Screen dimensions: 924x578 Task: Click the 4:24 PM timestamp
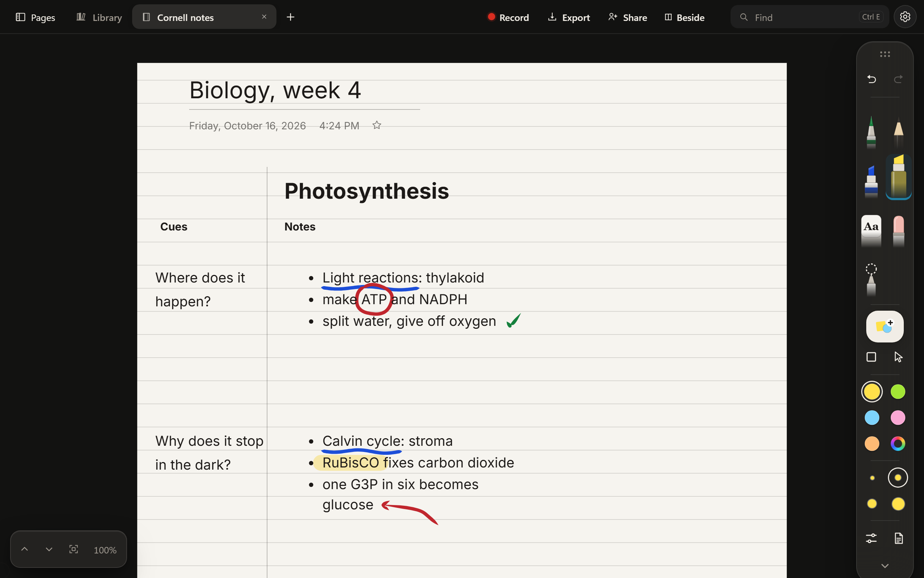point(339,126)
